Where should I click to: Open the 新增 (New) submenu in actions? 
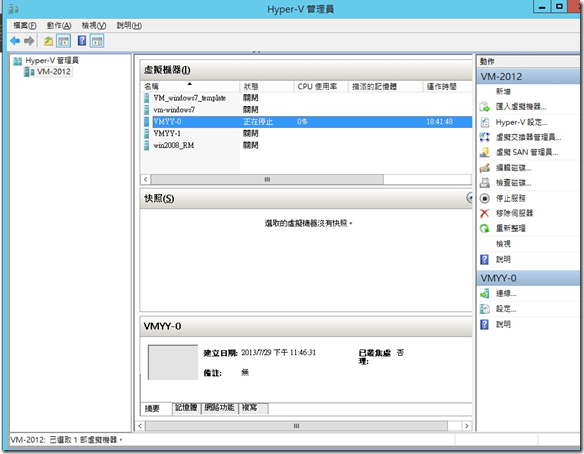click(503, 91)
